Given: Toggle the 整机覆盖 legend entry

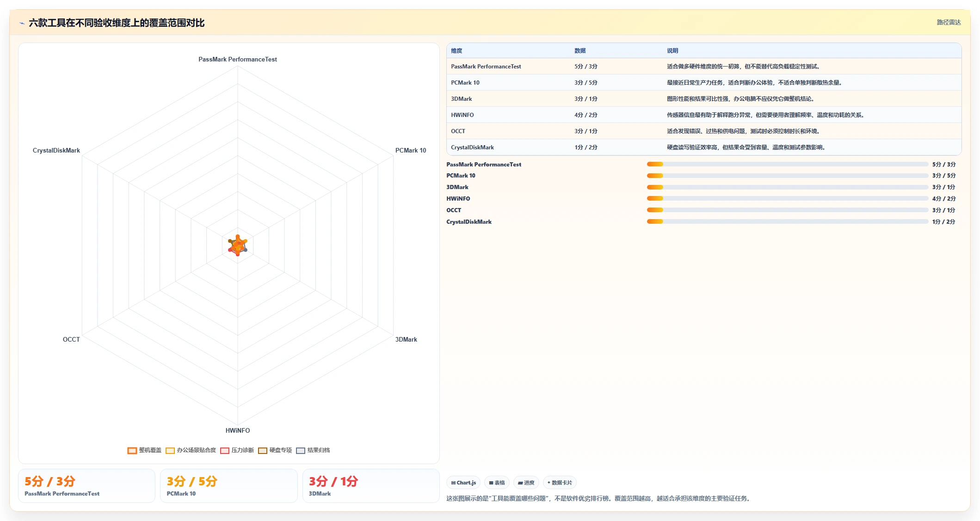Looking at the screenshot, I should [144, 450].
